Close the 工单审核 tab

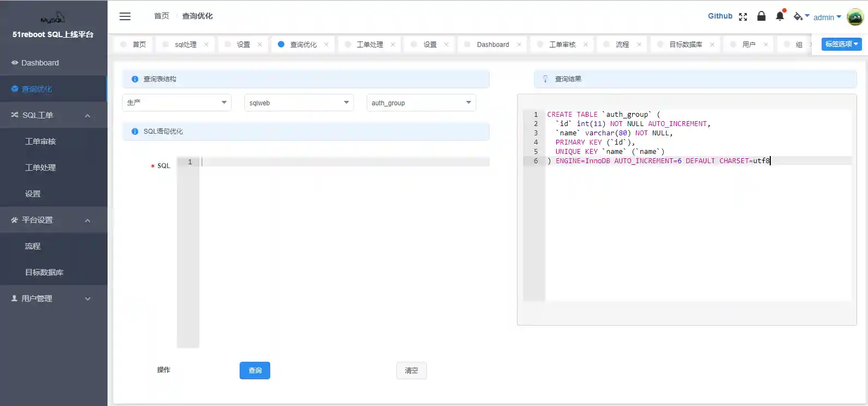pyautogui.click(x=585, y=45)
